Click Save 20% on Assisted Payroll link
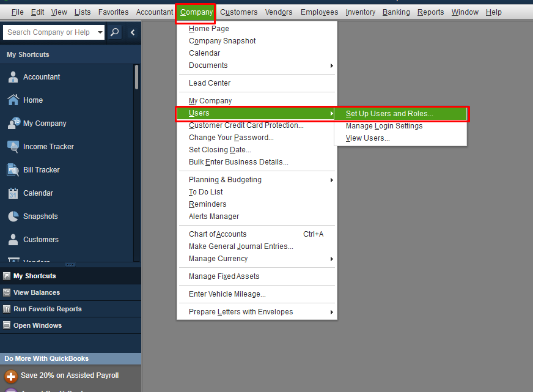 tap(70, 375)
